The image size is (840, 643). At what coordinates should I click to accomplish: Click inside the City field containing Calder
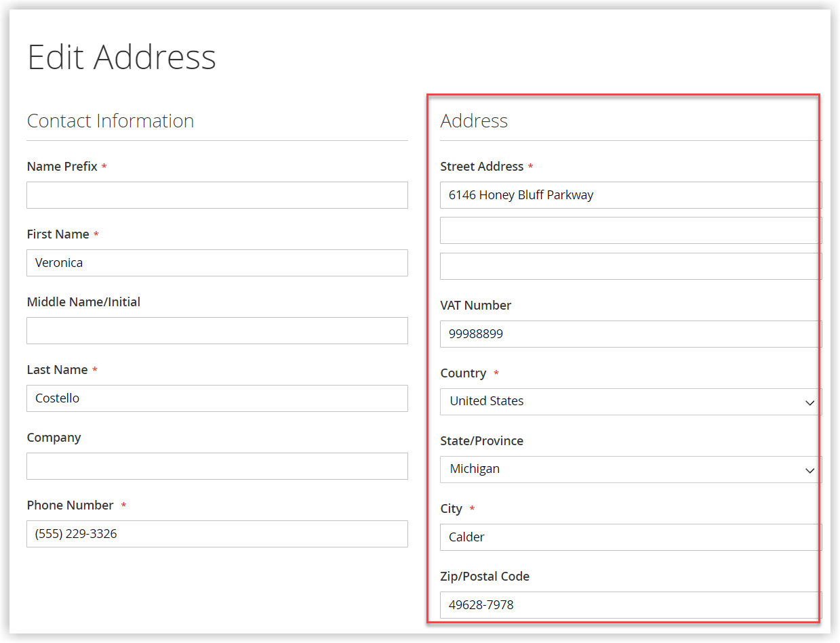(630, 537)
